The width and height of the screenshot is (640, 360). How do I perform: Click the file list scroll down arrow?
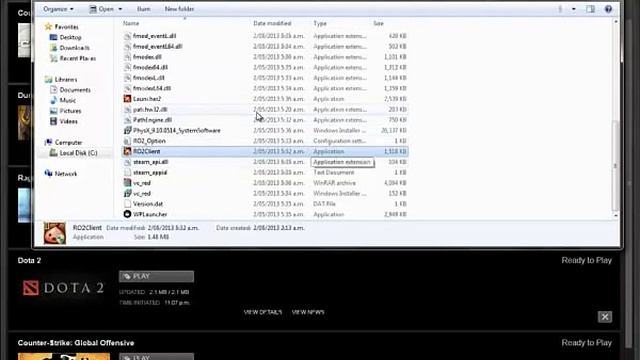tap(616, 215)
